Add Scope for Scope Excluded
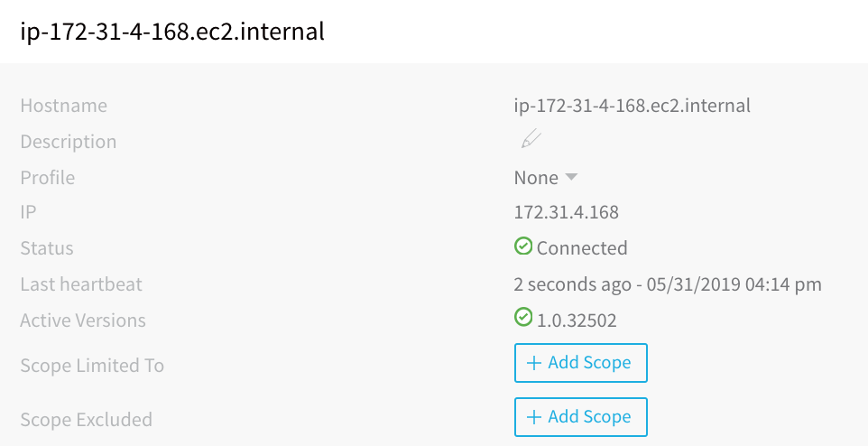Image resolution: width=868 pixels, height=446 pixels. coord(581,417)
